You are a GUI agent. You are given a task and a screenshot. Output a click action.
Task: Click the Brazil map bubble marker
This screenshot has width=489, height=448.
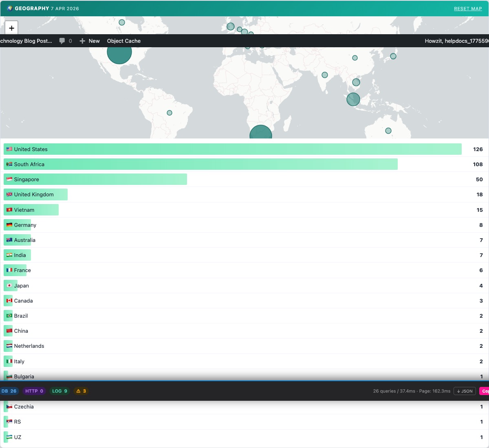(170, 113)
